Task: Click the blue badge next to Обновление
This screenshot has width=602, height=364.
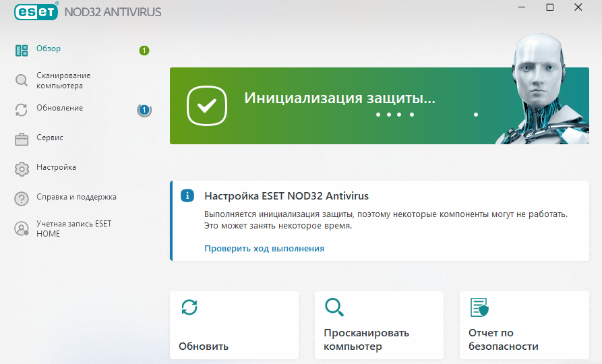Action: tap(144, 110)
